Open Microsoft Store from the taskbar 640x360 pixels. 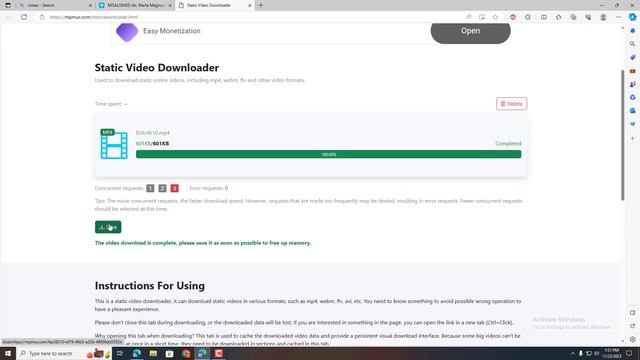(169, 353)
